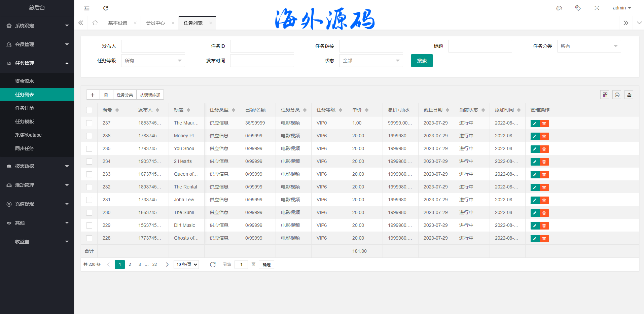The image size is (644, 314).
Task: Open the 10 条/页 page size dropdown
Action: pyautogui.click(x=186, y=265)
